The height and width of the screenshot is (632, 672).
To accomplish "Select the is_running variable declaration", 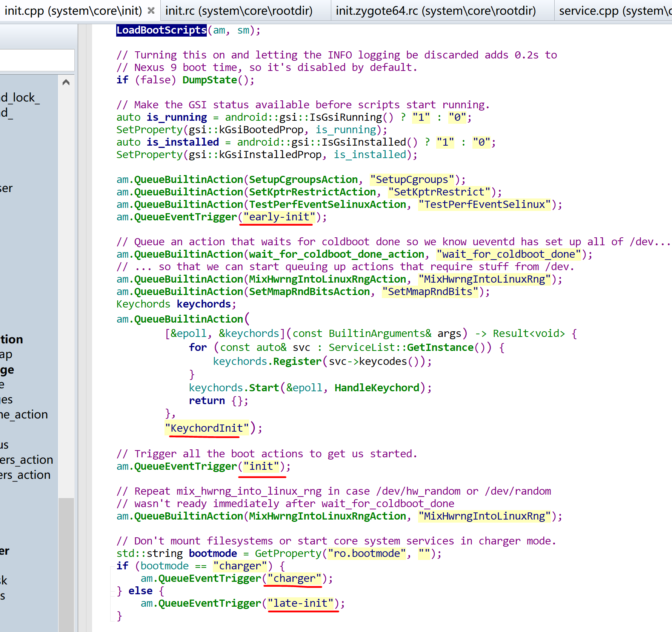I will tap(177, 117).
